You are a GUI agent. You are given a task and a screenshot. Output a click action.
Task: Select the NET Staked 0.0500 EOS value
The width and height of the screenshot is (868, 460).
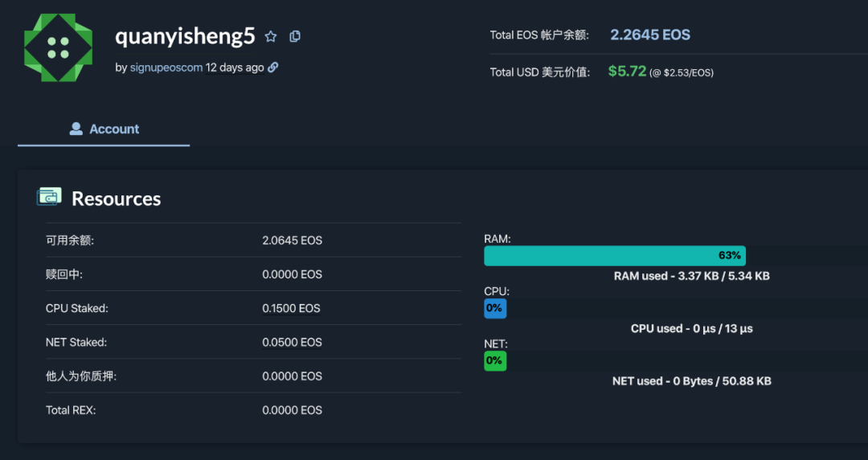pyautogui.click(x=292, y=343)
